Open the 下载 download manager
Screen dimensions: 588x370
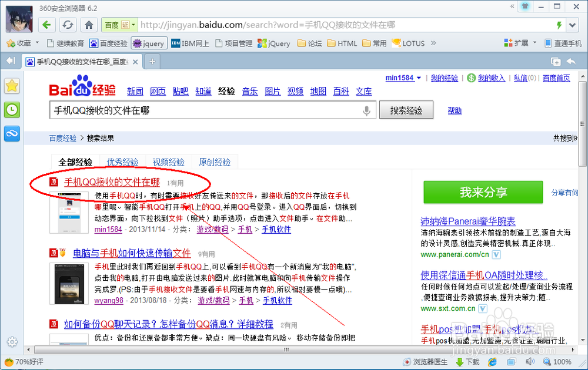(x=467, y=362)
